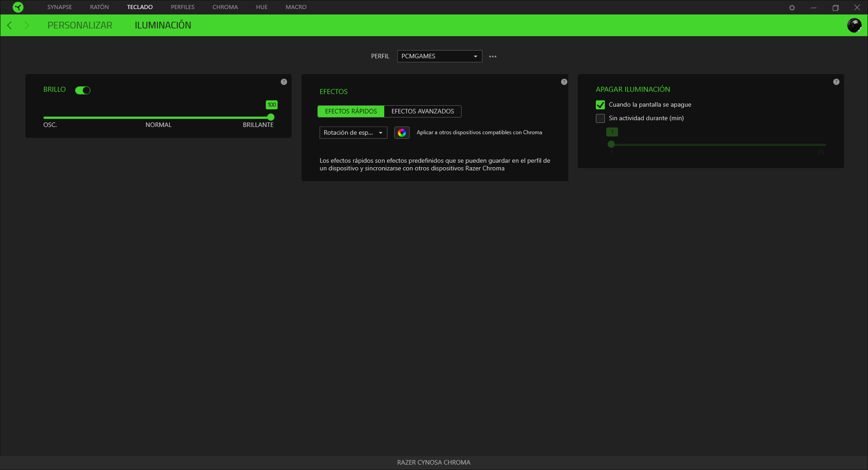
Task: Click the OSC. brightness label
Action: point(50,125)
